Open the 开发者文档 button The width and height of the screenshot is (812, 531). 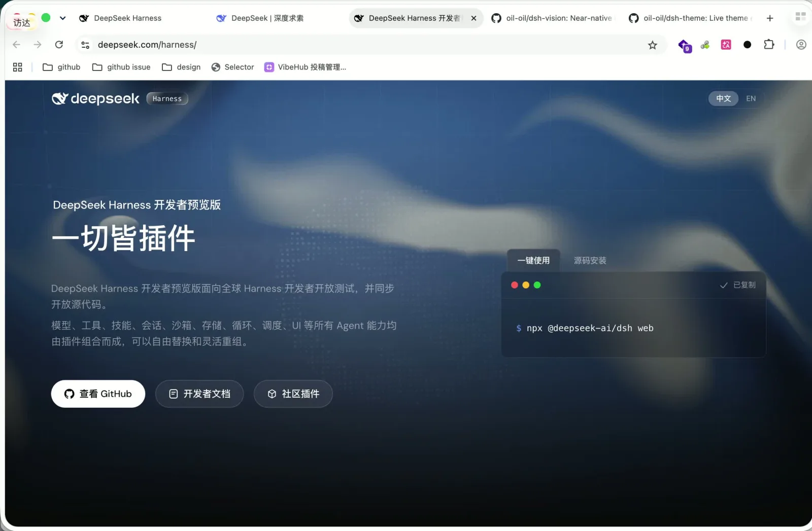[x=199, y=394]
